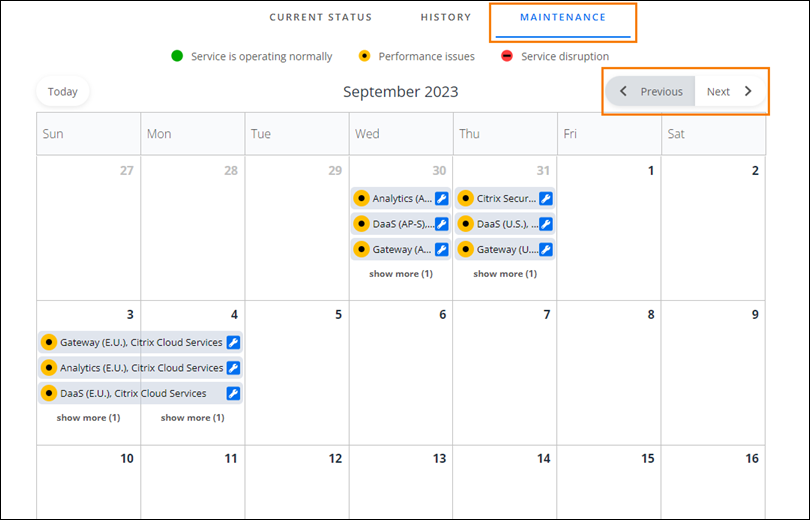
Task: Open Gateway (E.U.) Citrix Cloud Services event
Action: point(140,342)
